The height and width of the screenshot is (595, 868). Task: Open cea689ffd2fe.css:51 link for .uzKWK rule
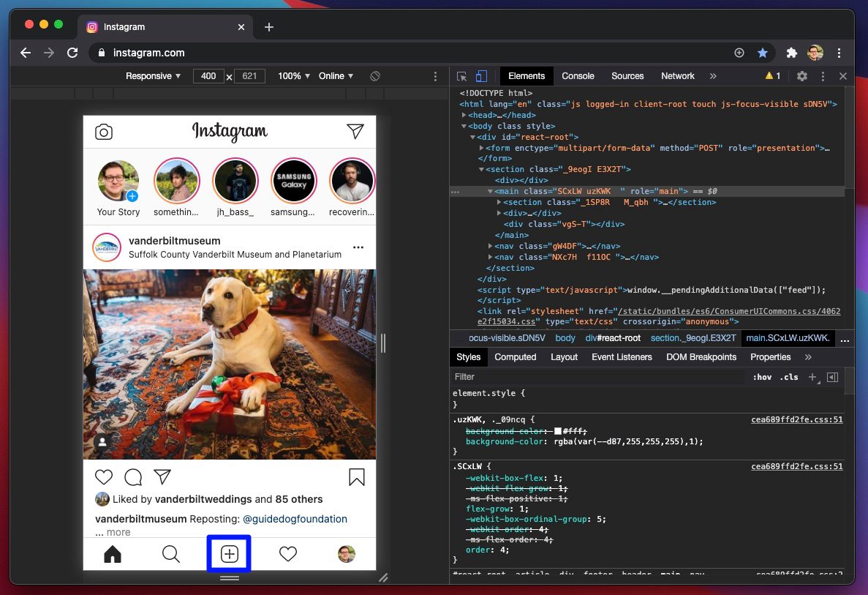click(x=796, y=419)
